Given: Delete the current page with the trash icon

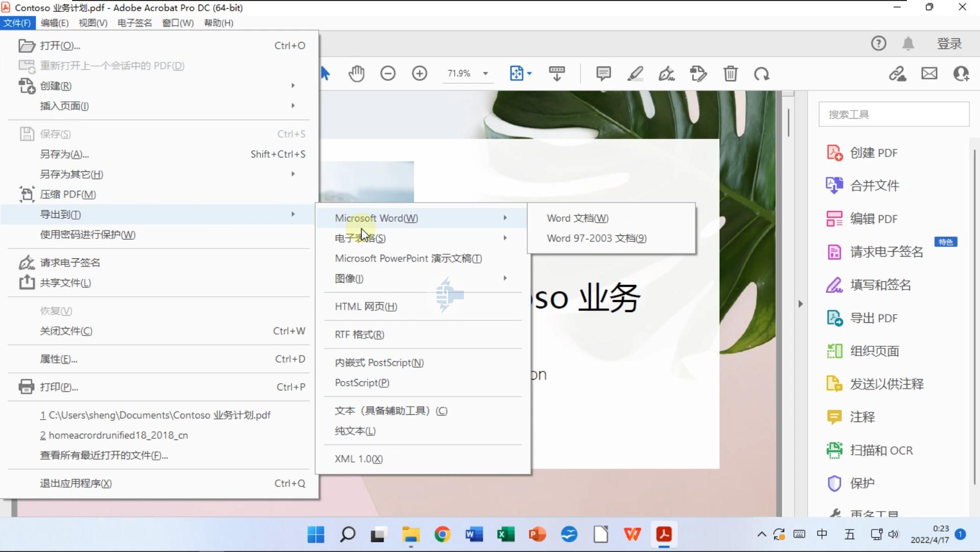Looking at the screenshot, I should [730, 73].
